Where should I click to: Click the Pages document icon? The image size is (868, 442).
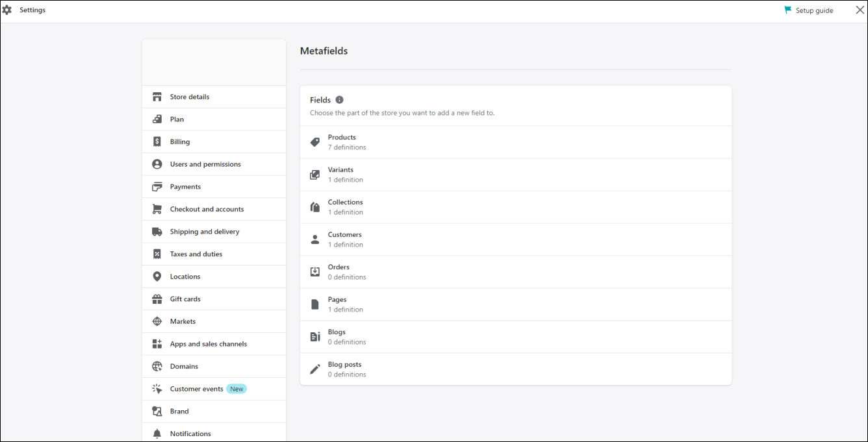(x=315, y=304)
